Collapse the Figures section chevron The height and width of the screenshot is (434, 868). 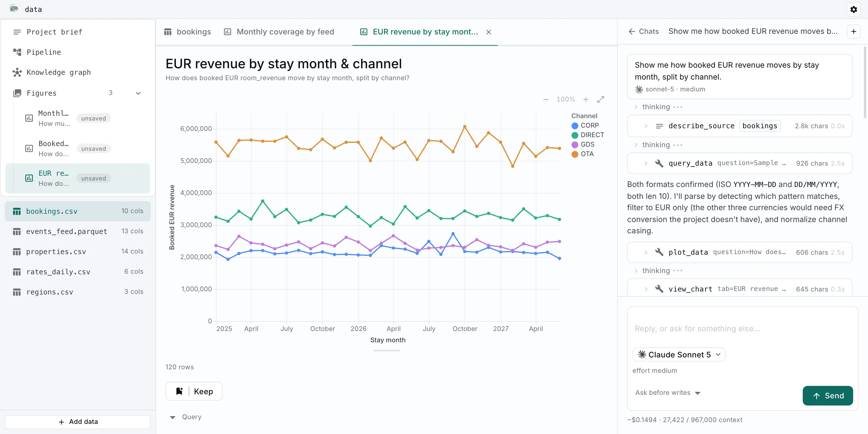pyautogui.click(x=138, y=93)
